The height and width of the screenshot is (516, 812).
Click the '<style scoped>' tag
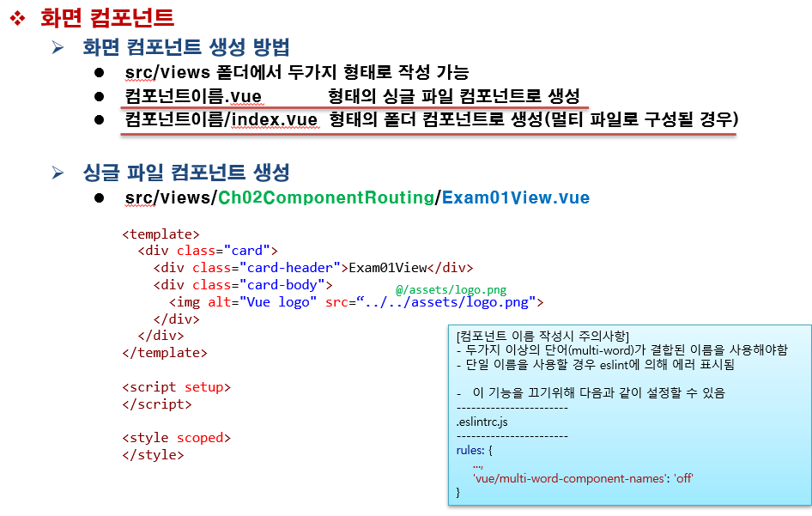[177, 438]
